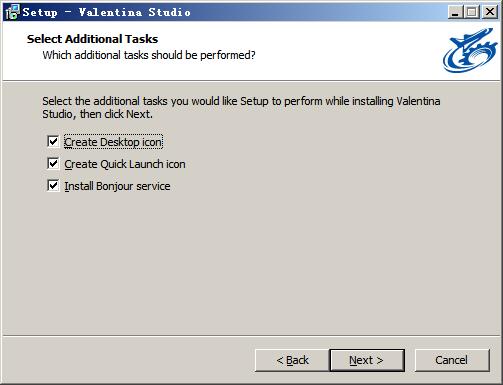
Task: Click the Valentina Studio airplane logo
Action: tap(470, 50)
